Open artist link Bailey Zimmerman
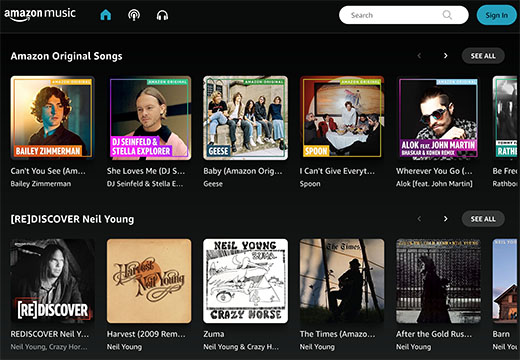This screenshot has width=520, height=360. coord(41,184)
